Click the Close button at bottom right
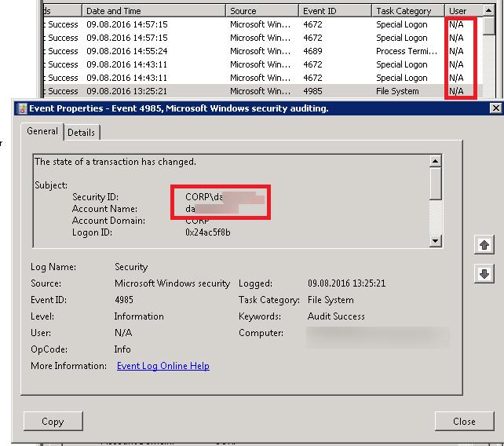Screen dimensions: 504x446 [x=463, y=421]
